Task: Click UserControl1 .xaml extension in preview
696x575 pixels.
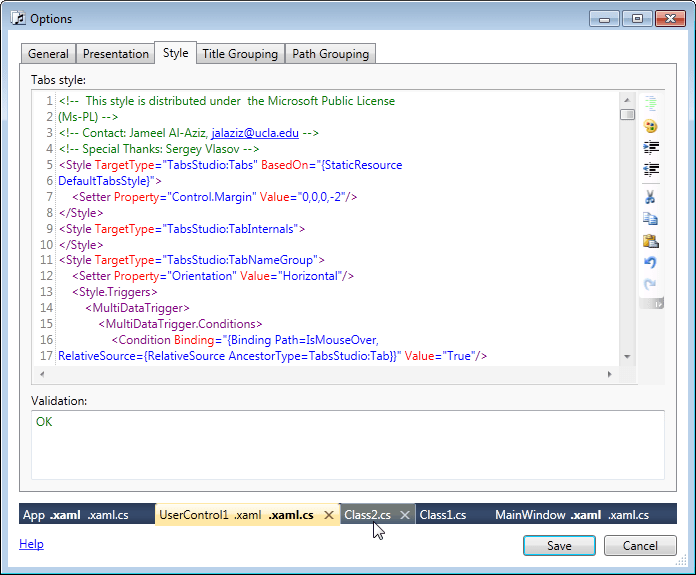Action: click(248, 515)
